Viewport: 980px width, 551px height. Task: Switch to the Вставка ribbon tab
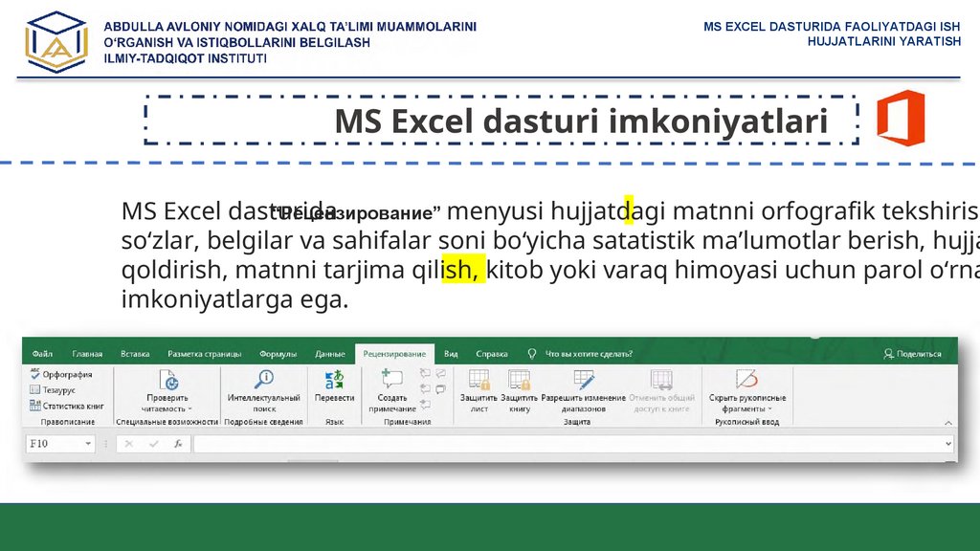135,354
